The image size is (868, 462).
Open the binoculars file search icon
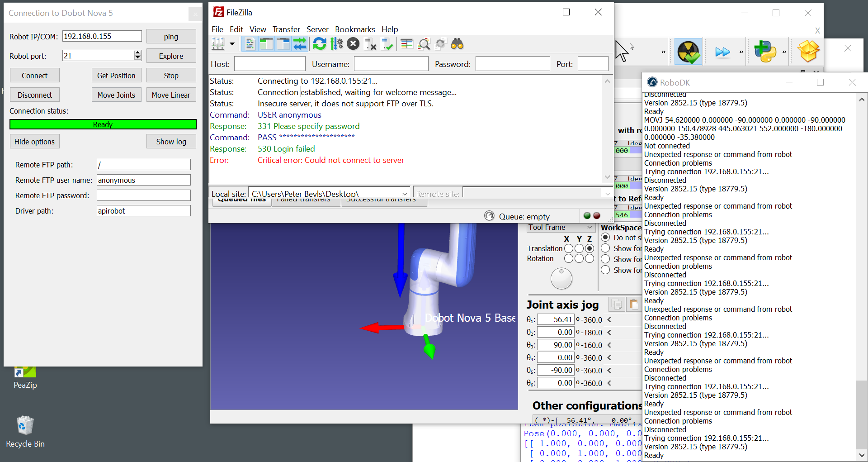457,44
